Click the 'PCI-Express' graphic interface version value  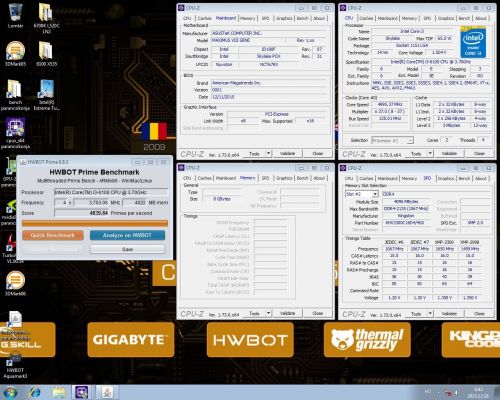click(277, 114)
